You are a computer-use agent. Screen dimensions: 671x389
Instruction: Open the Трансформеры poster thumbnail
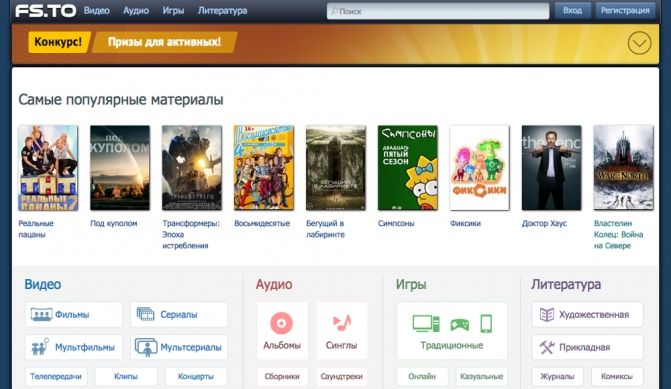[192, 168]
